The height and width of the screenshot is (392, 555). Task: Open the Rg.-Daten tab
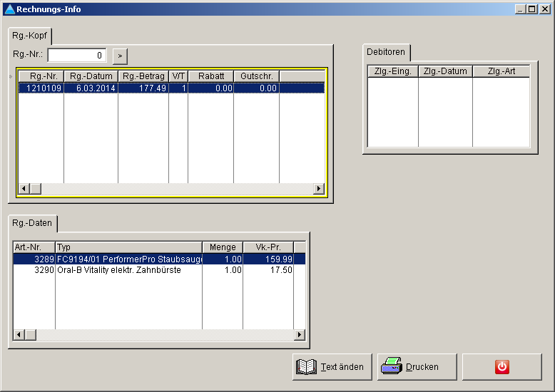(x=32, y=223)
